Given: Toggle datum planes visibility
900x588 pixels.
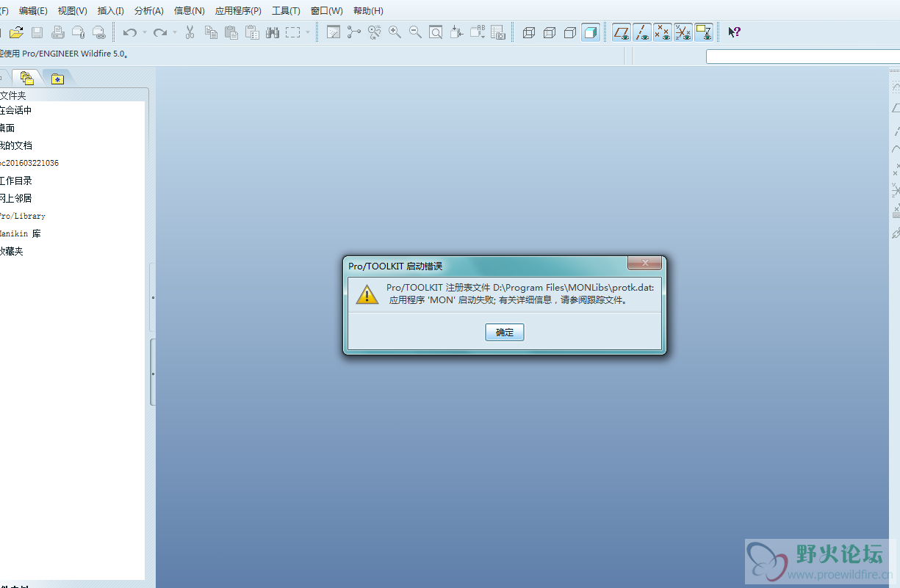Looking at the screenshot, I should [622, 32].
